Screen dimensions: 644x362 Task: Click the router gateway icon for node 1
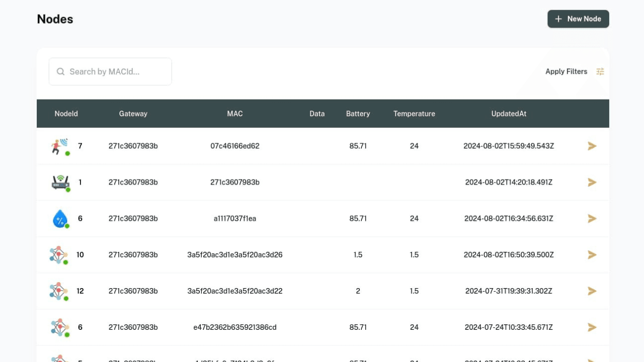point(60,182)
